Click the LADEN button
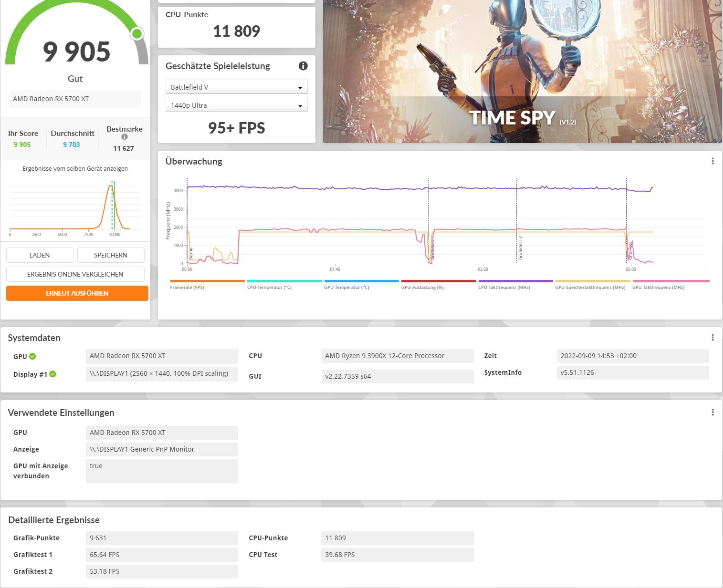Viewport: 723px width, 588px height. (x=40, y=255)
